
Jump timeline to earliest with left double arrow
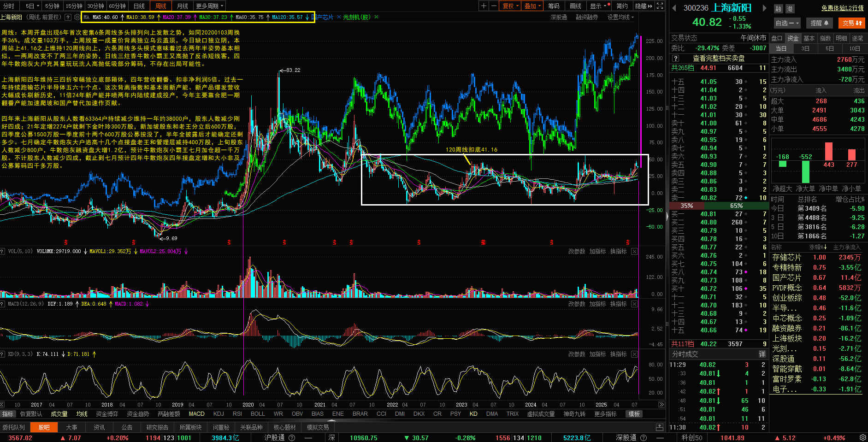point(3,405)
